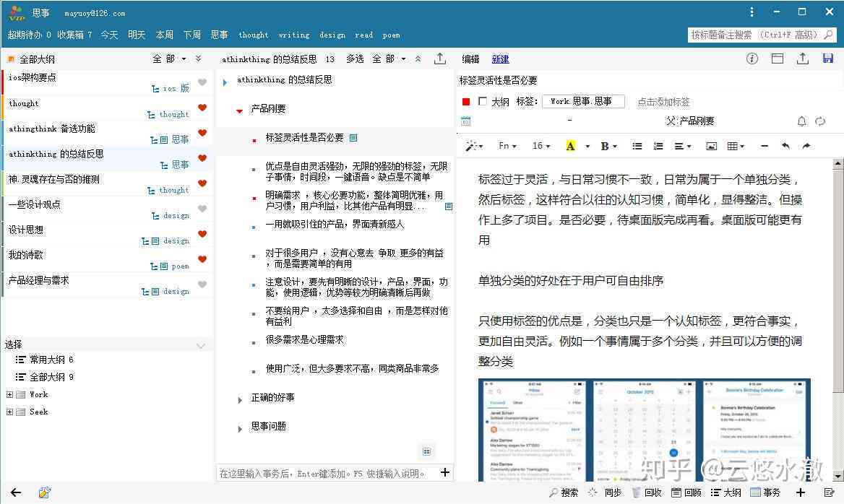844x504 pixels.
Task: Click the new note pencil icon at bottom left
Action: coord(45,492)
